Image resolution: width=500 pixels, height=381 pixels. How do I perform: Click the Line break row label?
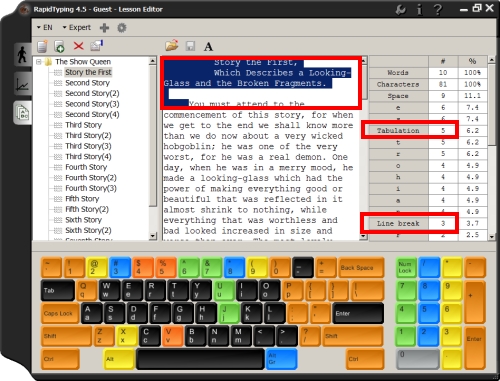click(x=398, y=224)
